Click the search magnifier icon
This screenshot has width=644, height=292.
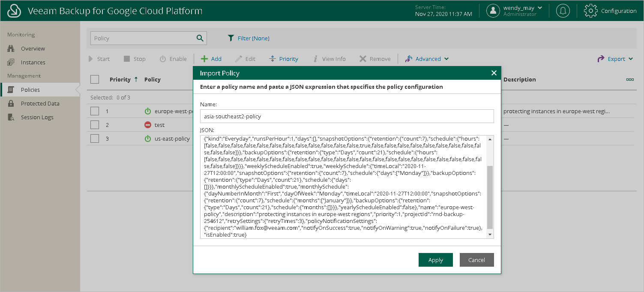[x=200, y=38]
